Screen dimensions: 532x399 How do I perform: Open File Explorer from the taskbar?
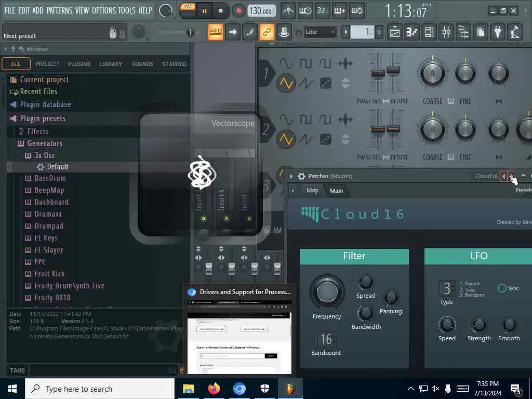[188, 389]
